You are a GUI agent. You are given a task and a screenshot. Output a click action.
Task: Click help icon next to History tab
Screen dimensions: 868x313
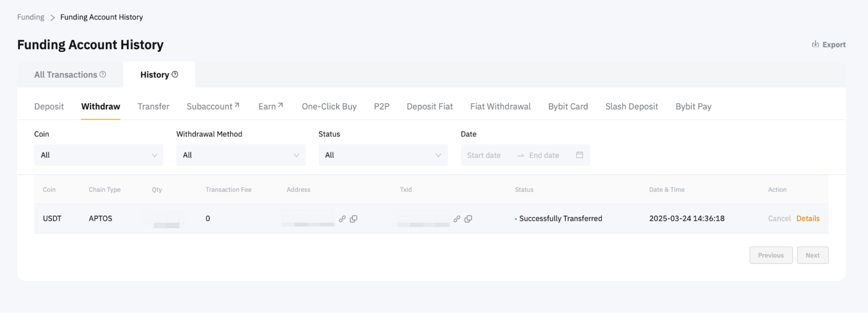[175, 74]
